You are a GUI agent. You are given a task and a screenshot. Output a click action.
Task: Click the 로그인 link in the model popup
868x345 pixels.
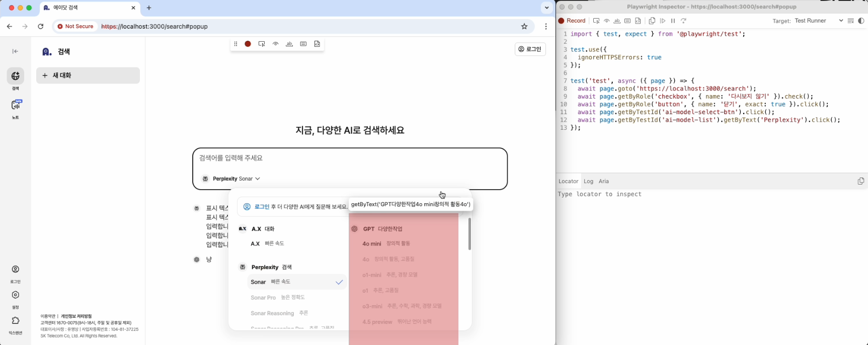click(x=262, y=207)
